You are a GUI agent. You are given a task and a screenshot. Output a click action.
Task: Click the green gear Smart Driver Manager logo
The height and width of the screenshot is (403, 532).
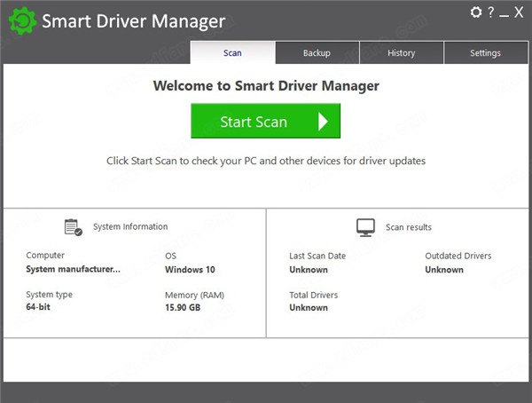click(20, 22)
